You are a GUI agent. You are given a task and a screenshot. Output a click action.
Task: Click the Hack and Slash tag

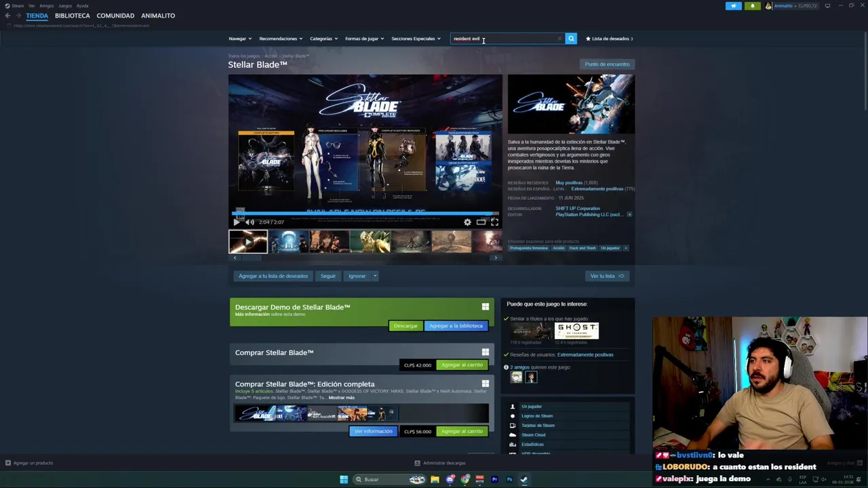point(583,248)
